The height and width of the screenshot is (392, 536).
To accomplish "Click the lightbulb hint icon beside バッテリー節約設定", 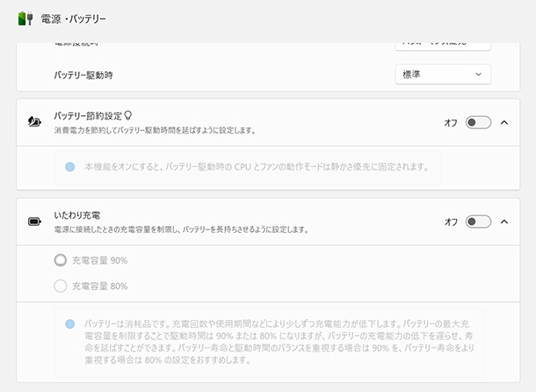I will tap(127, 116).
